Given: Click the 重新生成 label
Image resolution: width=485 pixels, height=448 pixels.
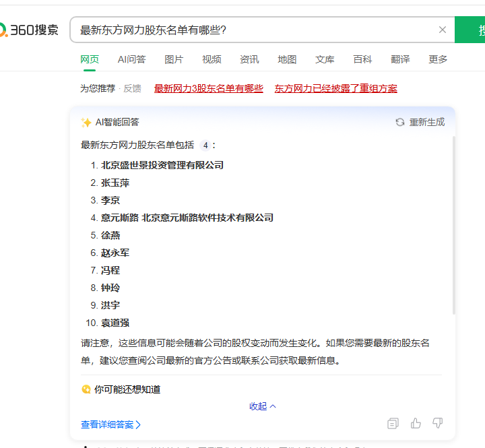Looking at the screenshot, I should 427,122.
